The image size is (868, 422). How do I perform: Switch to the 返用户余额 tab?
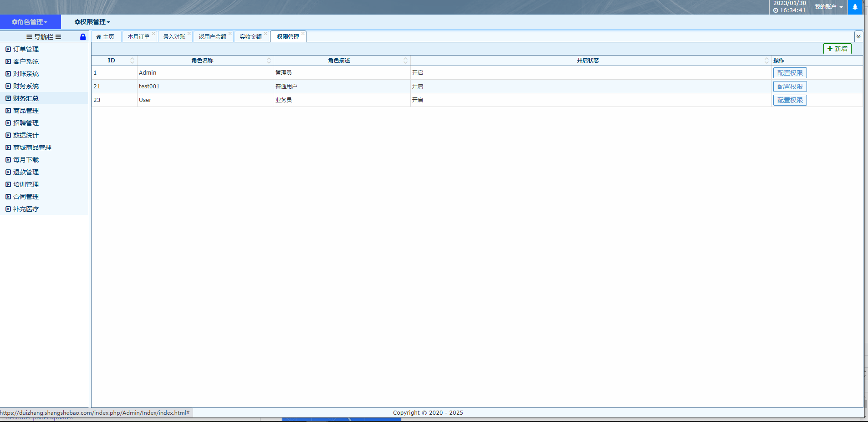[213, 37]
